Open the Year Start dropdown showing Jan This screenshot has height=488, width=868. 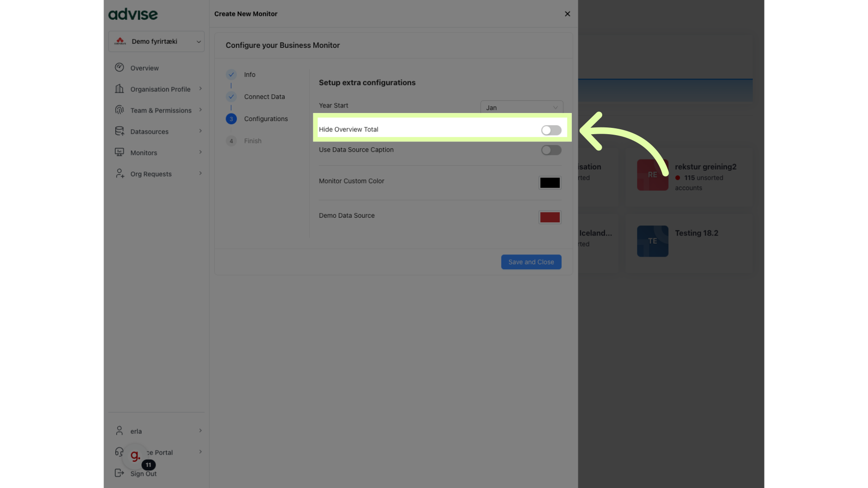pyautogui.click(x=521, y=108)
